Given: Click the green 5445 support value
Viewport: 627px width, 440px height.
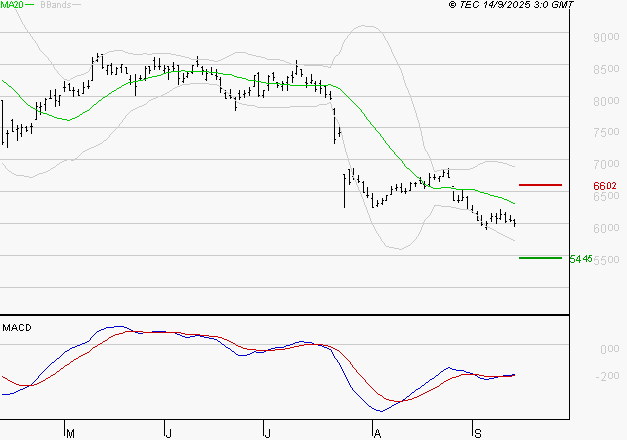Looking at the screenshot, I should 581,259.
